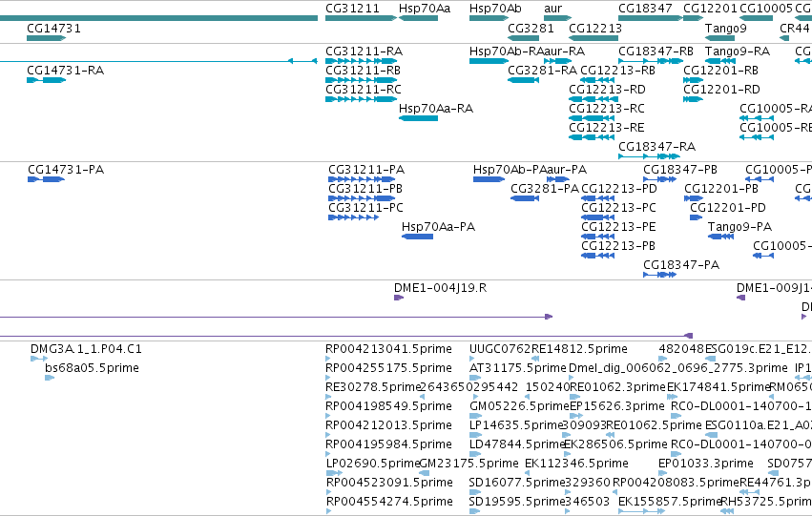This screenshot has height=516, width=812.
Task: Select EST bs68a05.5prime
Action: coord(50,378)
